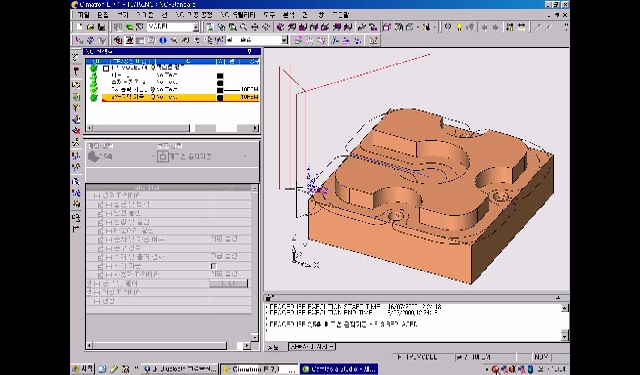
Task: Switch to the last blue taskbar window button
Action: [339, 369]
